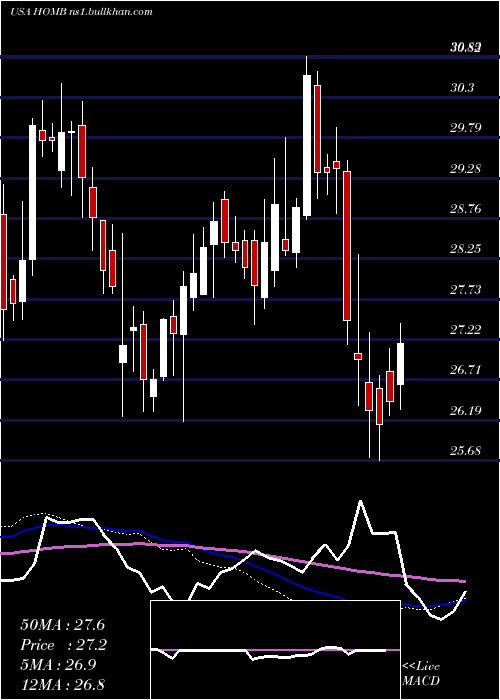Click the 25.68 price axis label

[x=466, y=450]
